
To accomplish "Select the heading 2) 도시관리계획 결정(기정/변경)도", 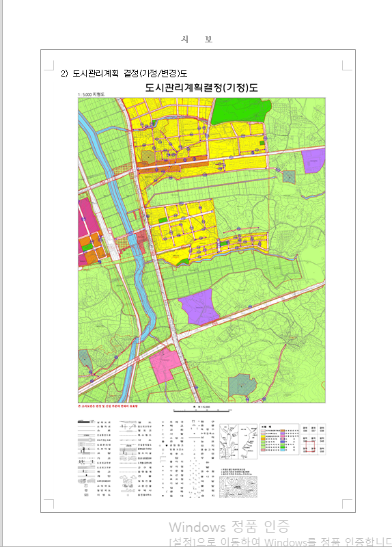I will pos(124,74).
